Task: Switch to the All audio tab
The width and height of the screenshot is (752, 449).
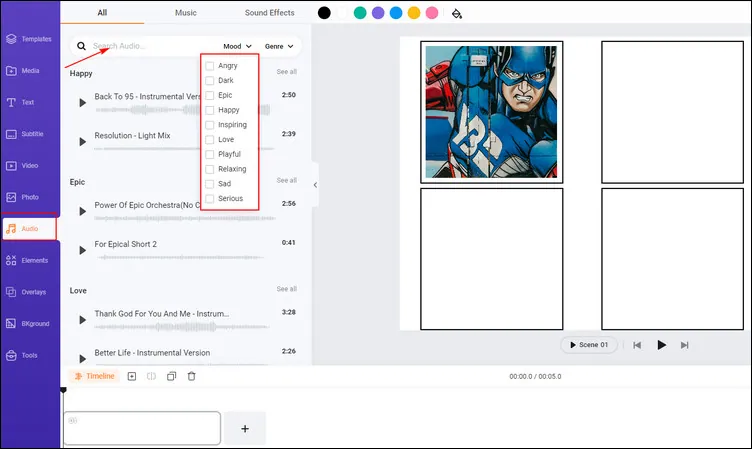Action: (102, 12)
